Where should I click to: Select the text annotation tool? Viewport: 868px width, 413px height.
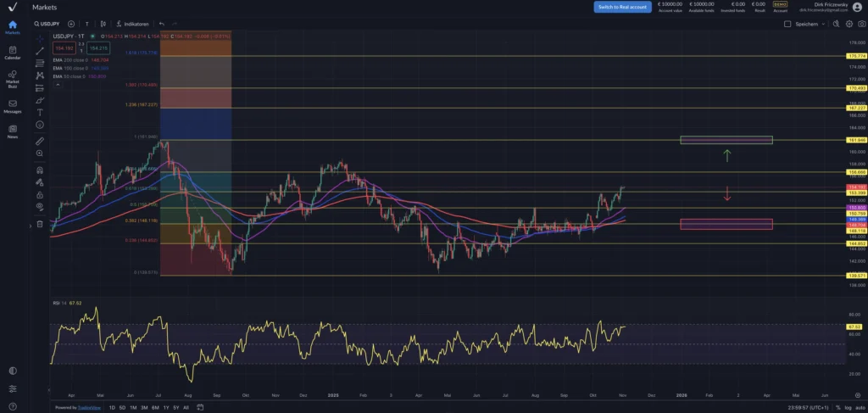40,111
